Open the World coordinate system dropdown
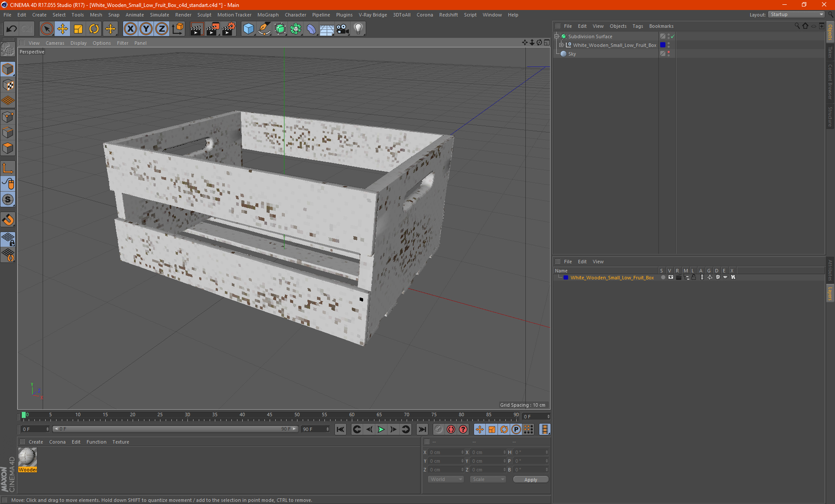 tap(446, 479)
